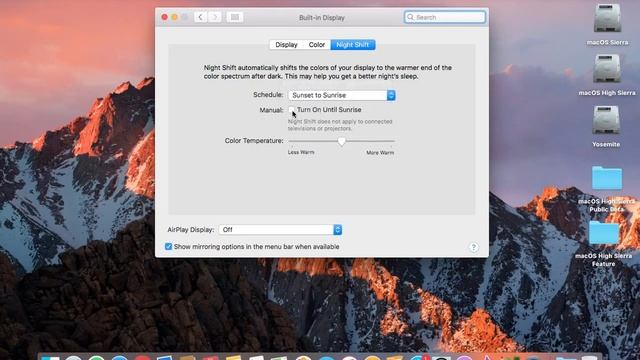Uncheck Show mirroring options in menu bar
This screenshot has height=360, width=640.
[x=168, y=247]
